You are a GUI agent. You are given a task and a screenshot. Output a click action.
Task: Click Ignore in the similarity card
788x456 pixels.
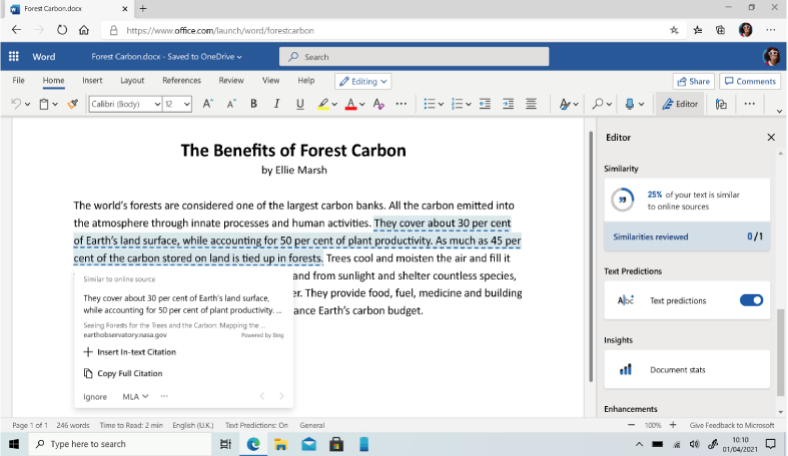click(x=95, y=397)
